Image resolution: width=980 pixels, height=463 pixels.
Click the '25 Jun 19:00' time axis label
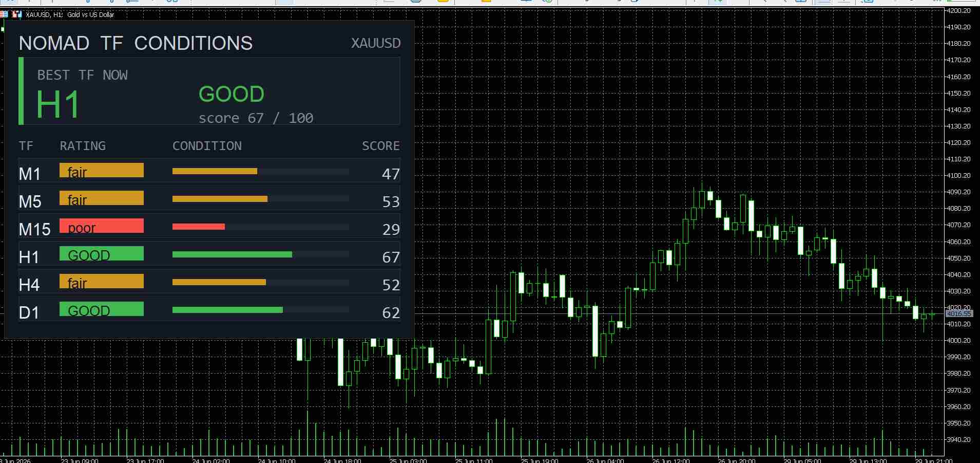tap(540, 460)
